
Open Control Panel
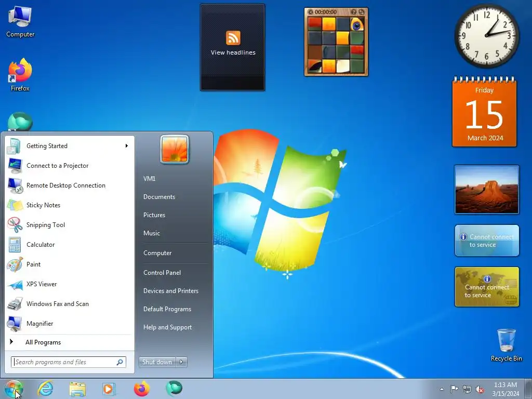[x=162, y=273]
